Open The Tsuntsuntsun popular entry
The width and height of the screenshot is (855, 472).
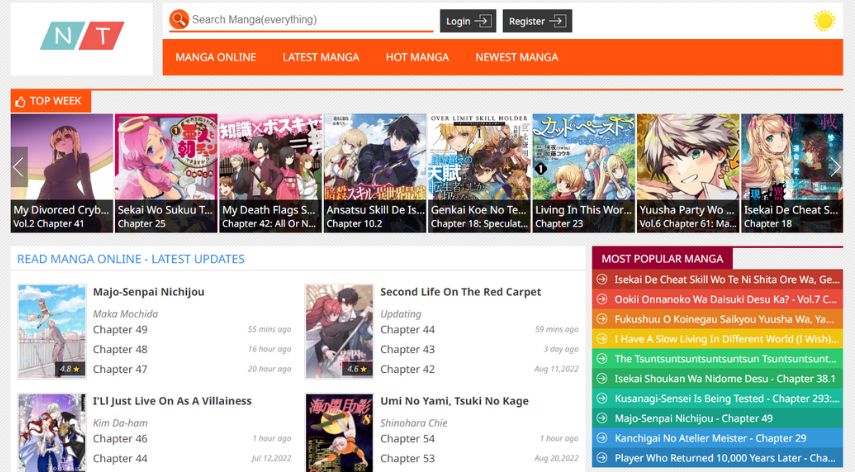[725, 359]
